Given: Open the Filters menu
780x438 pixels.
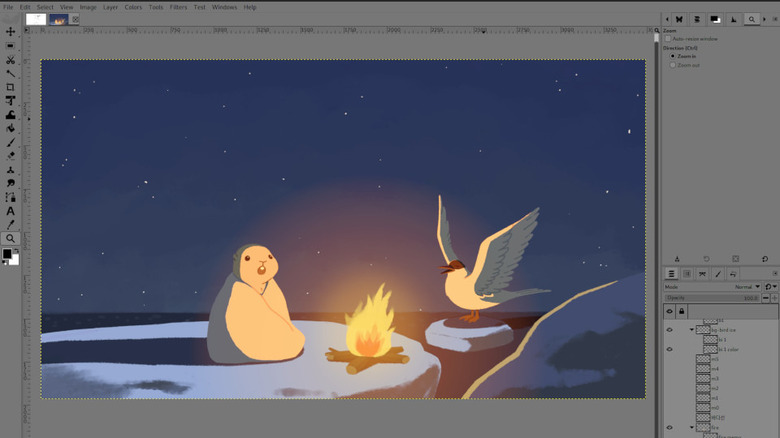Looking at the screenshot, I should click(178, 7).
